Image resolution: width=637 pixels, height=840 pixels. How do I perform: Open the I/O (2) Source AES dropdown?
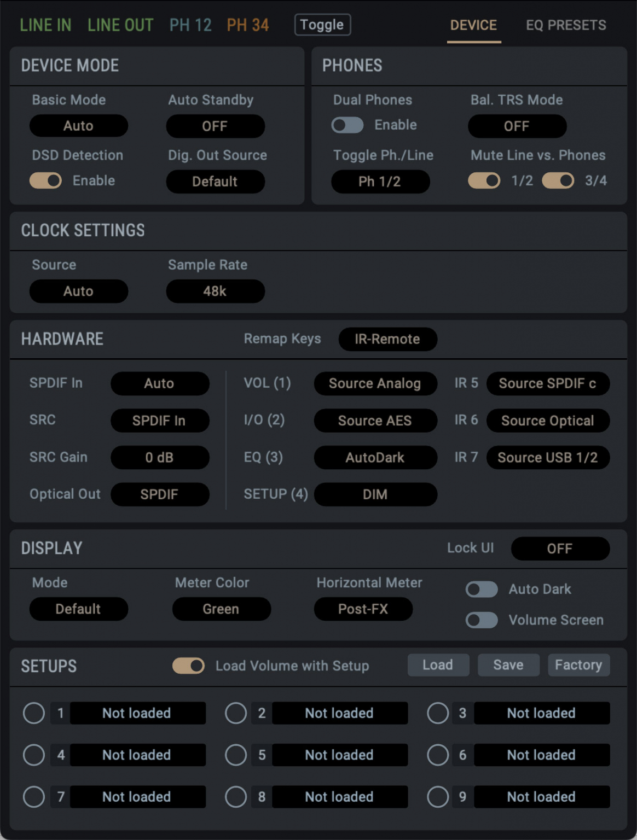pyautogui.click(x=375, y=421)
